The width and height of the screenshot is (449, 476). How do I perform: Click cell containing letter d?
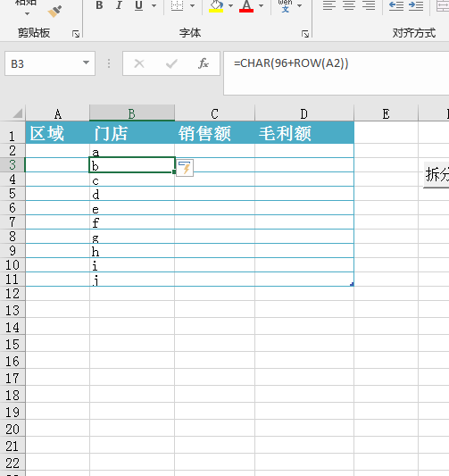(x=132, y=194)
